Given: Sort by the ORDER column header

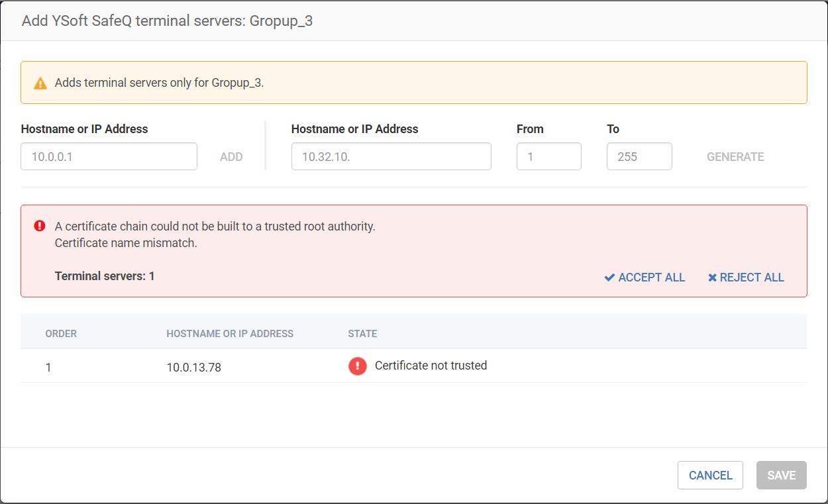Looking at the screenshot, I should point(61,334).
